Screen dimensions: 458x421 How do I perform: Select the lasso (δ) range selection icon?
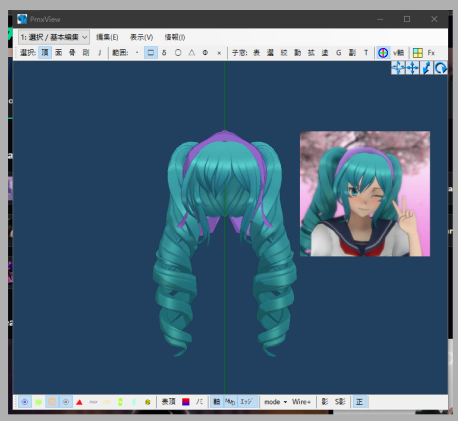tap(164, 53)
